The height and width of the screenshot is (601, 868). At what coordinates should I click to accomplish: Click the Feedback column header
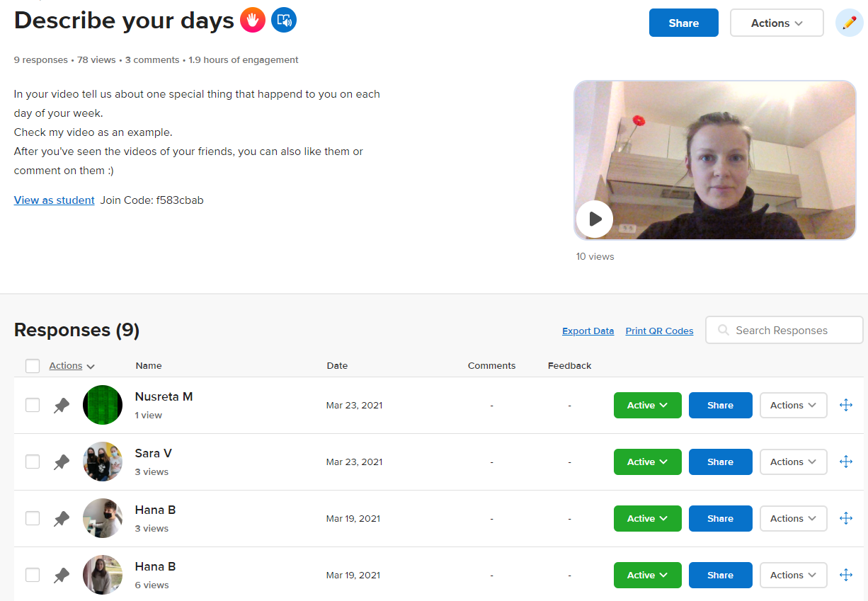click(569, 366)
